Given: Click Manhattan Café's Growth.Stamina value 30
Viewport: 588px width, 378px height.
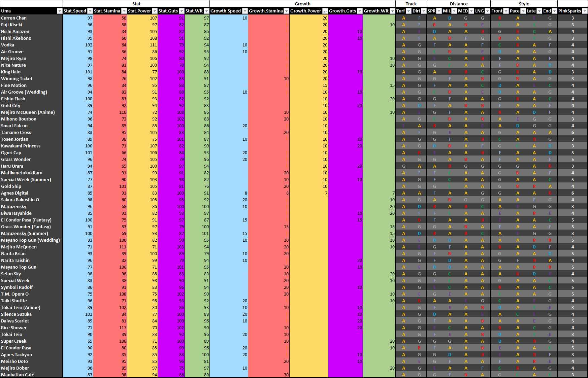Looking at the screenshot, I should pyautogui.click(x=269, y=375).
